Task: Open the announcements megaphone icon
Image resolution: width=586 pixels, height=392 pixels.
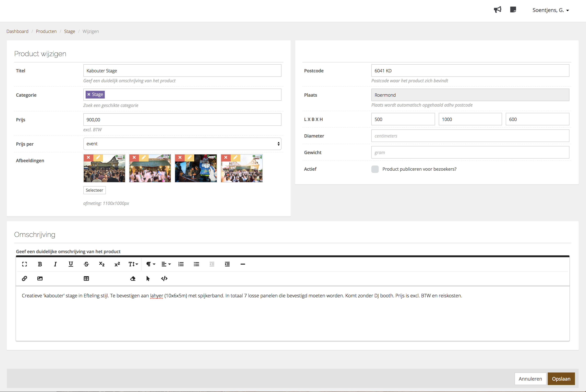Action: point(497,10)
